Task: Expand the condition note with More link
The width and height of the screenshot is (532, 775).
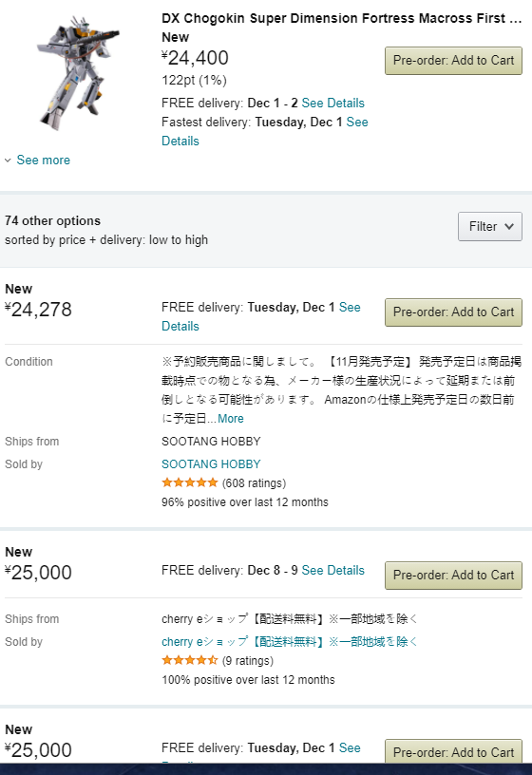Action: pos(231,419)
